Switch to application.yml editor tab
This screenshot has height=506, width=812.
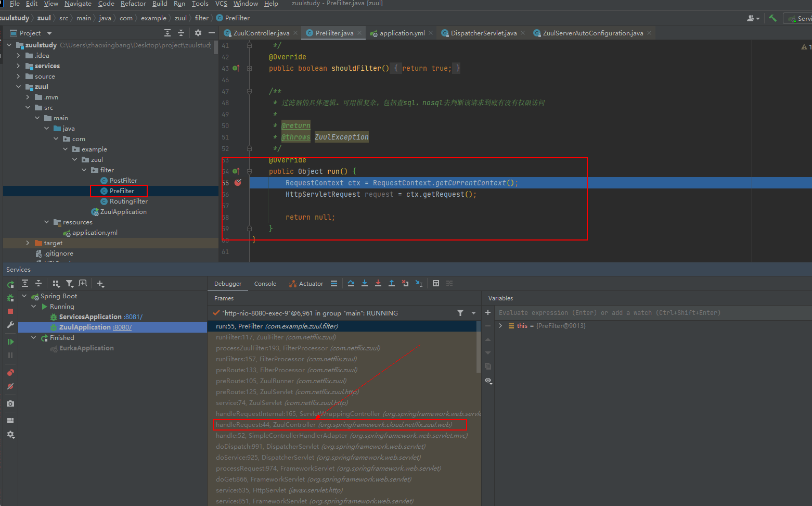(x=402, y=33)
